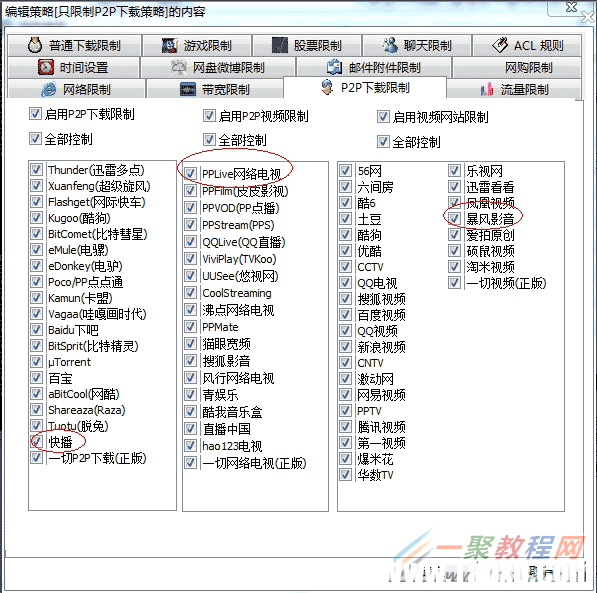Toggle the 优酷 checkbox
The width and height of the screenshot is (597, 593).
[x=345, y=251]
